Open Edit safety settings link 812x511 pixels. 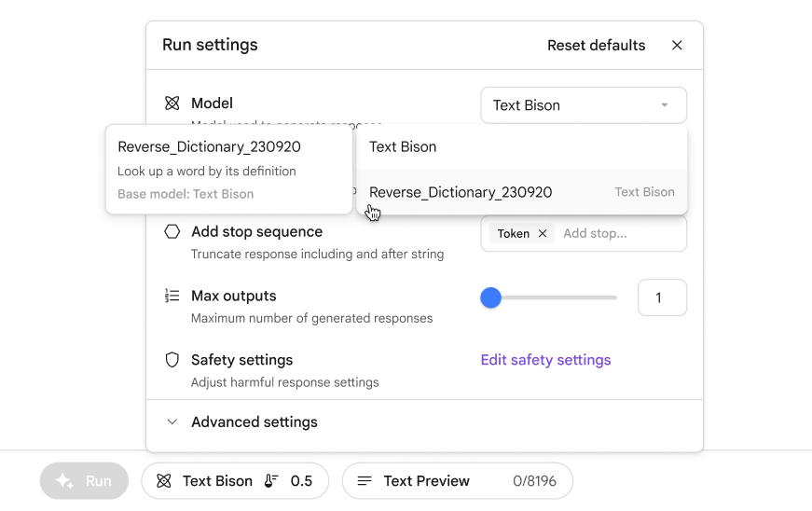pos(545,360)
